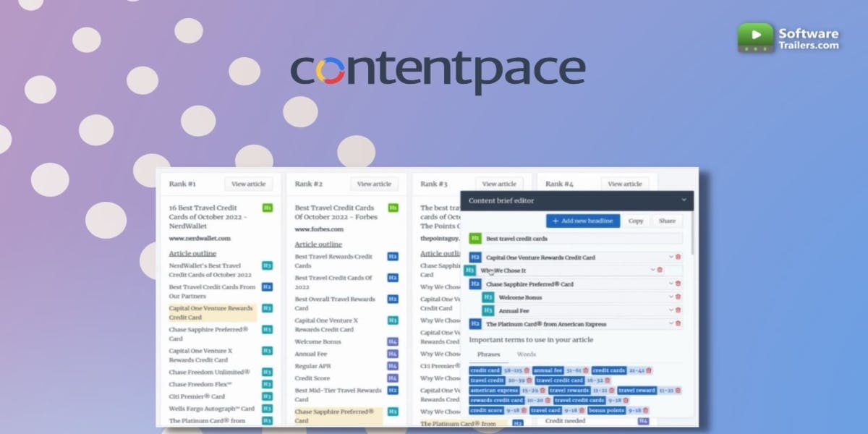Screen dimensions: 868x434
Task: Open dropdown on The Platinum Card editor row
Action: pos(671,324)
